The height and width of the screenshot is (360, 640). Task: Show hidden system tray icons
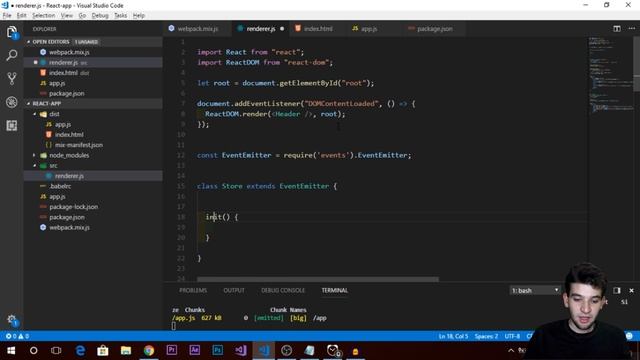tap(511, 351)
